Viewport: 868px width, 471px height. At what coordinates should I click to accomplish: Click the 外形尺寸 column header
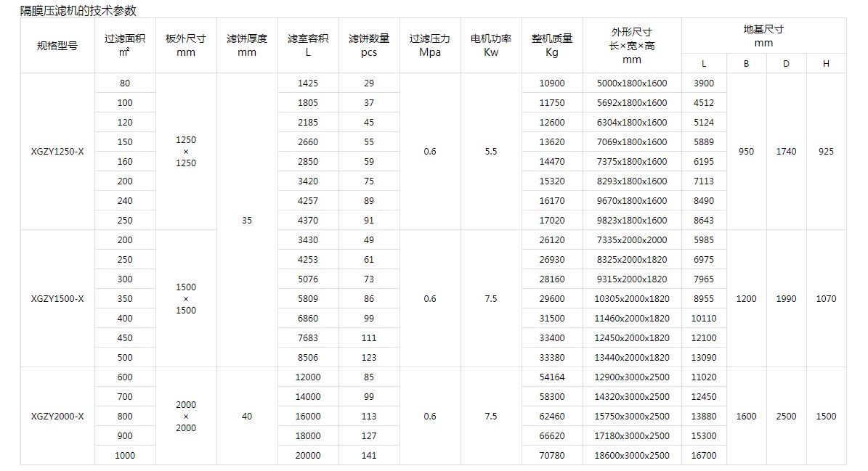click(x=632, y=46)
